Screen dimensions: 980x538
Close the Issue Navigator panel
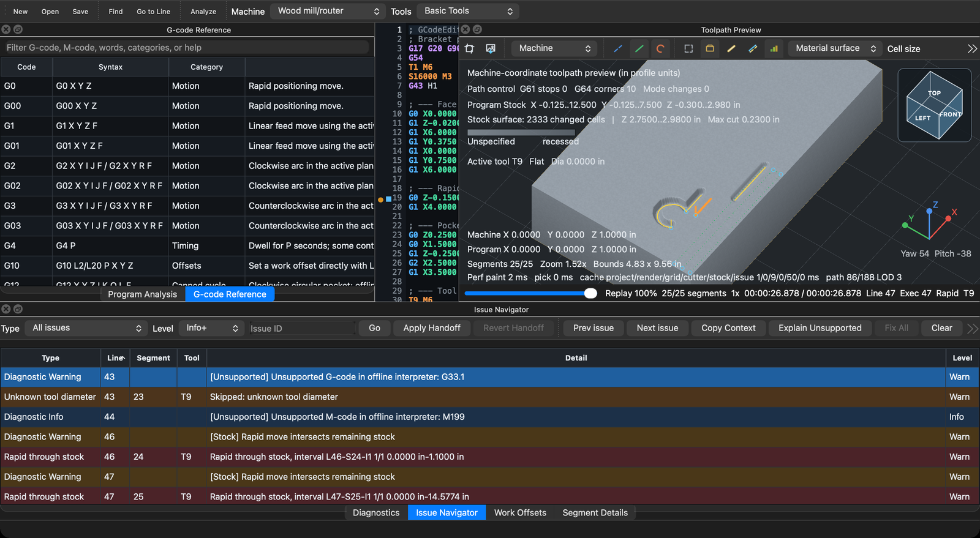[6, 309]
